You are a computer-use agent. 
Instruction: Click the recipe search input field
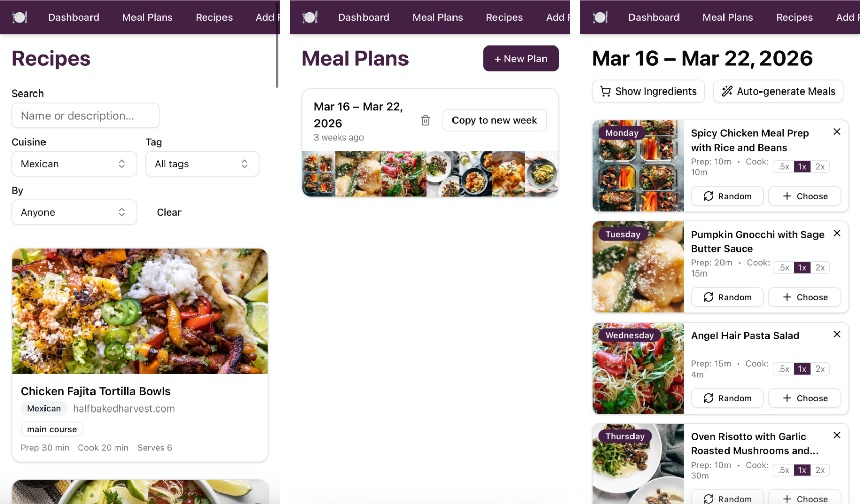coord(85,116)
